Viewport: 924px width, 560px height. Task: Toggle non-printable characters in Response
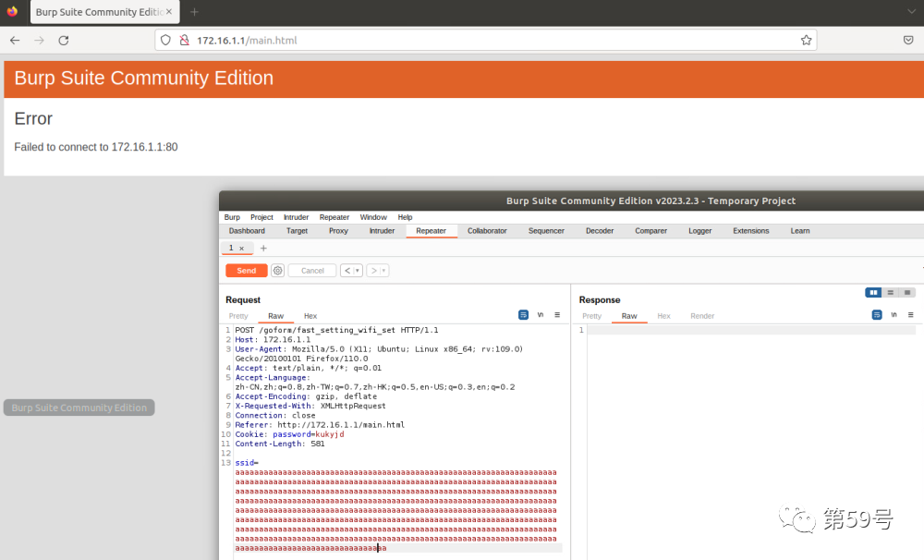[x=894, y=315]
